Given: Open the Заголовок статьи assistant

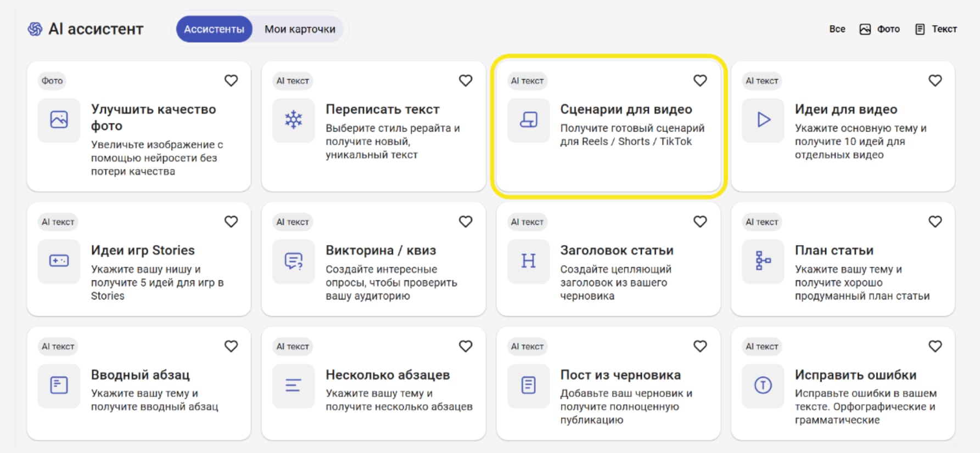Looking at the screenshot, I should (608, 259).
